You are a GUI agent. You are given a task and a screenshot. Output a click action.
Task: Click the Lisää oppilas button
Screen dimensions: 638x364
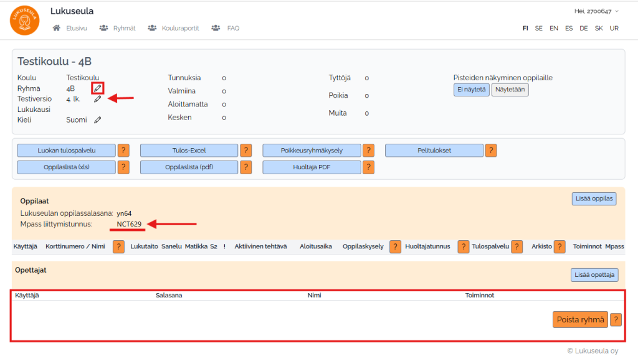pyautogui.click(x=594, y=198)
